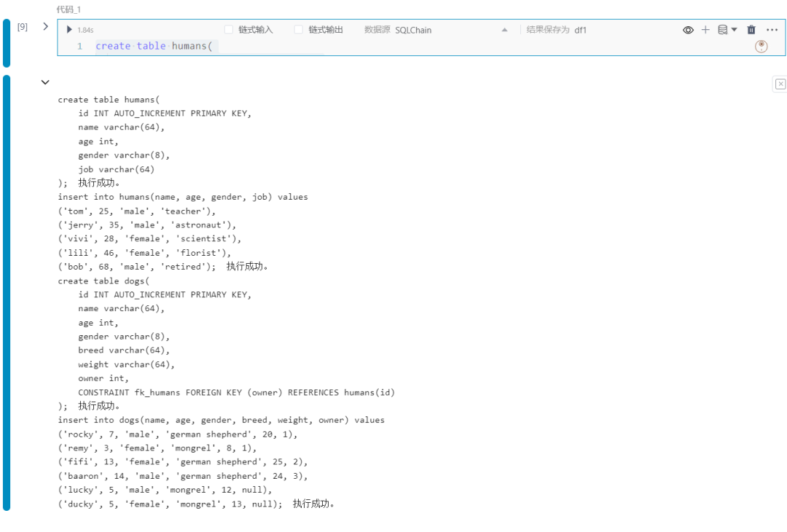Close the output panel with the X icon
The width and height of the screenshot is (787, 532).
point(780,84)
